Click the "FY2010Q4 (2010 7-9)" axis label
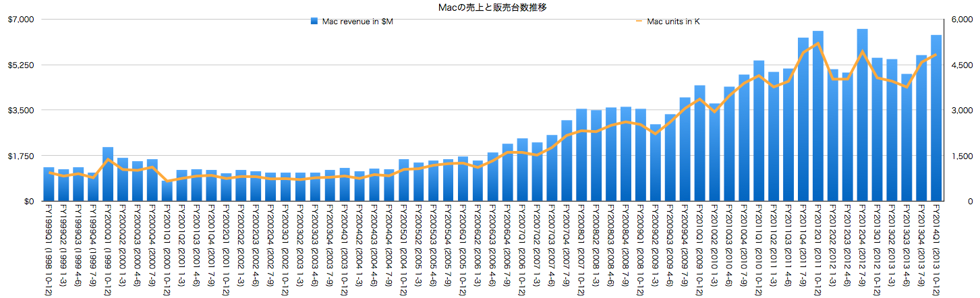This screenshot has height=298, width=980. tap(745, 244)
